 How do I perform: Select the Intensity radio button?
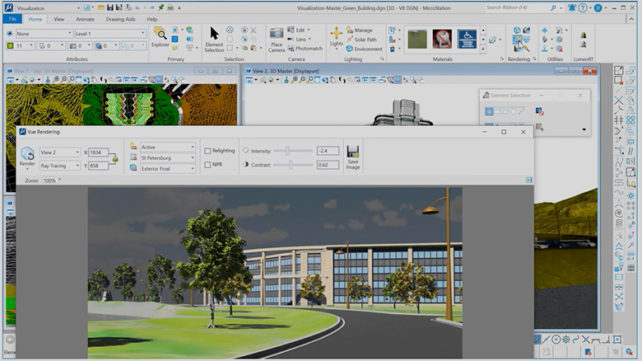coord(246,151)
